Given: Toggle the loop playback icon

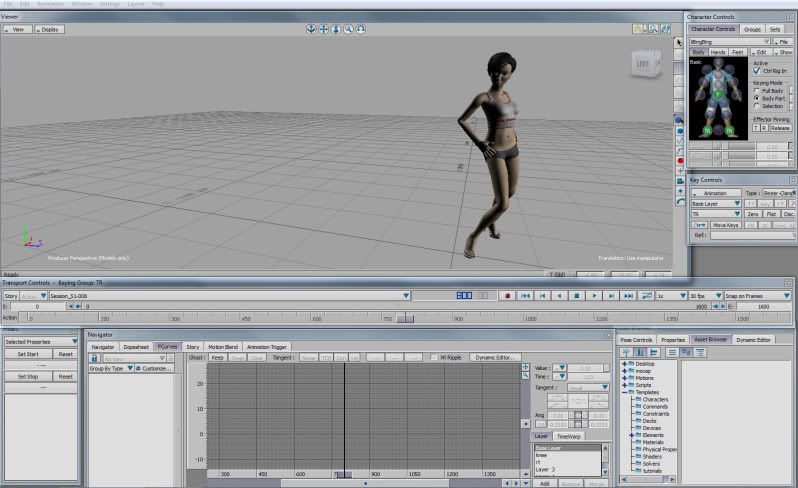Looking at the screenshot, I should [x=646, y=296].
